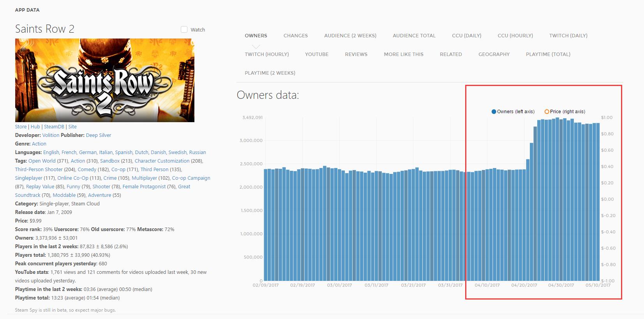
Task: Open the Co-op Campaign tag
Action: point(191,178)
